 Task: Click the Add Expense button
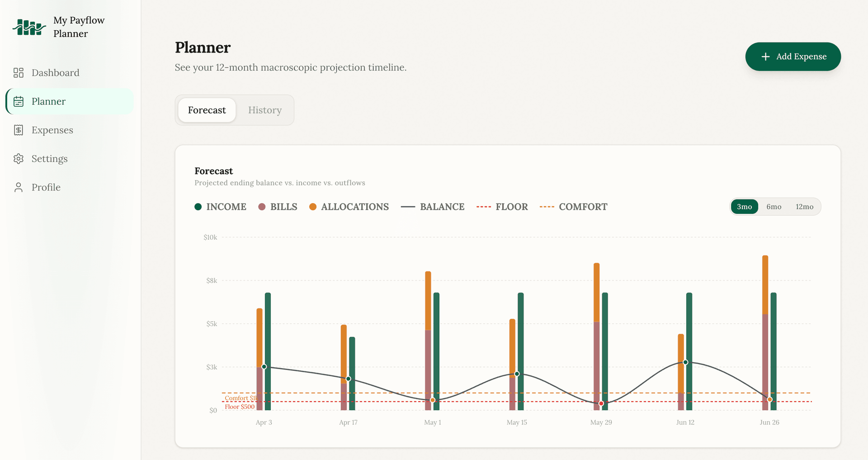coord(793,57)
